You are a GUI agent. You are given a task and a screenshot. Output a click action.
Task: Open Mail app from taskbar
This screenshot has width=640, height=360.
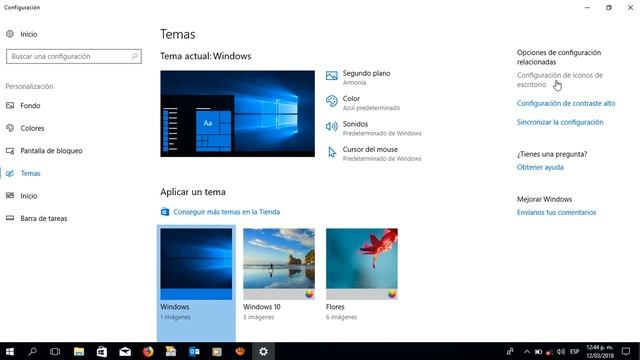click(x=125, y=351)
